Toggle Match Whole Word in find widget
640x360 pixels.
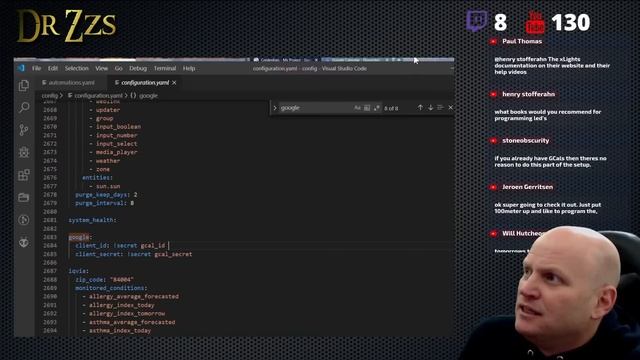367,108
